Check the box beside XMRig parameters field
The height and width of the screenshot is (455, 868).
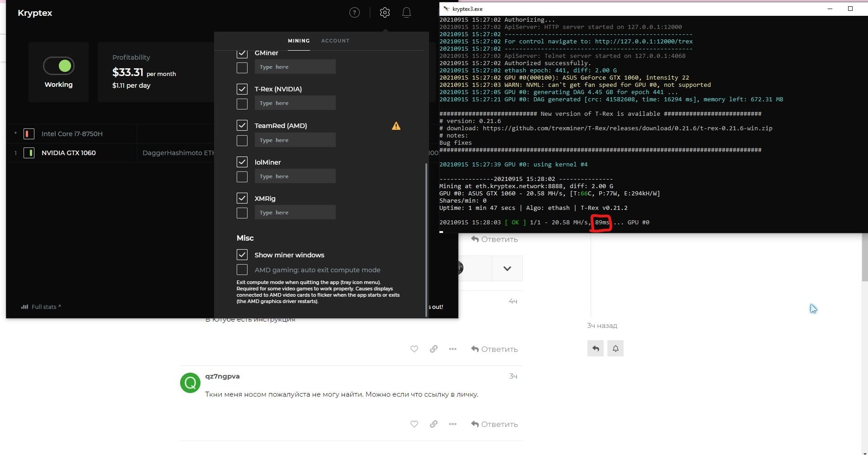(242, 213)
